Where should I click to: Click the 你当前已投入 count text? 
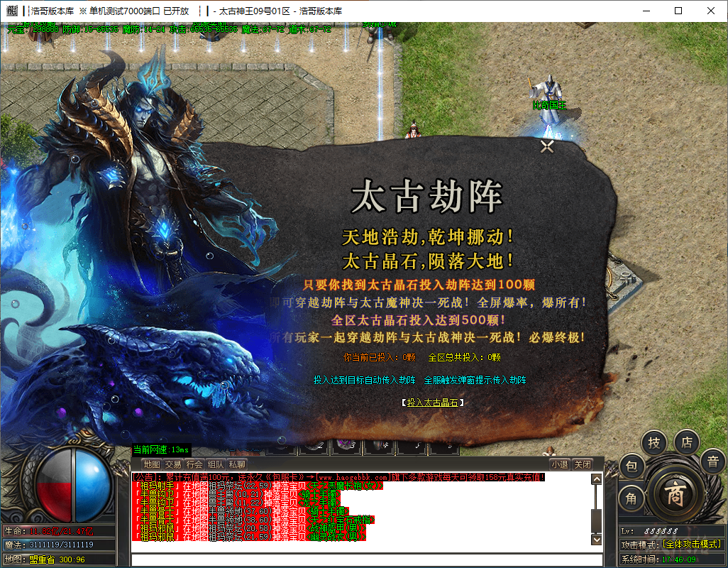380,357
